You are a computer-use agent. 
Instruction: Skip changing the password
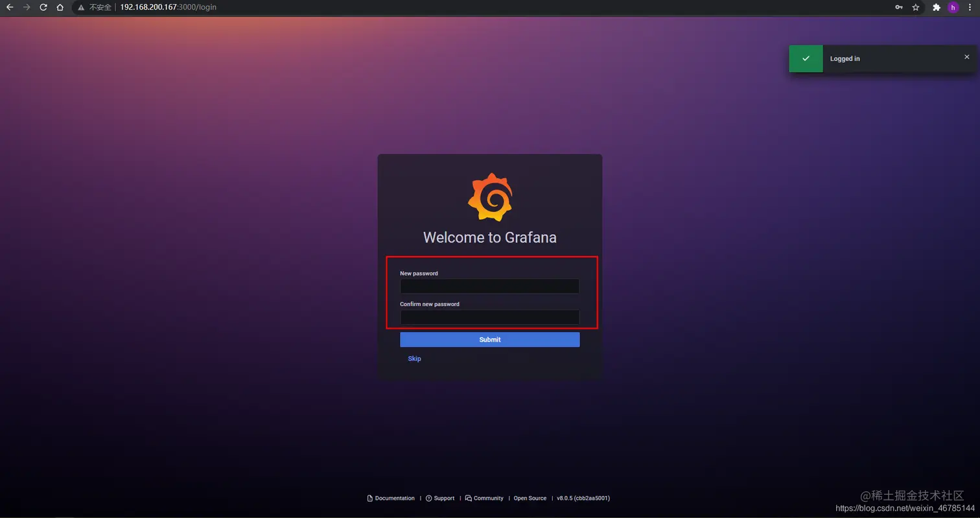(x=414, y=359)
